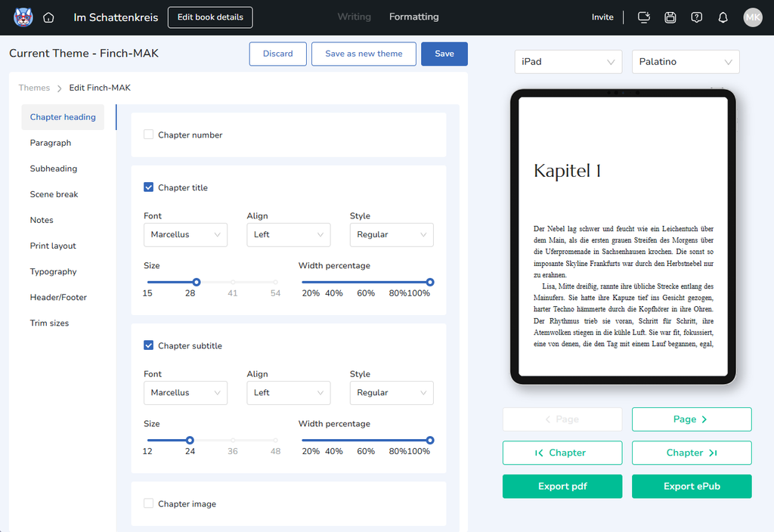
Task: Click Save as new theme
Action: [x=364, y=54]
